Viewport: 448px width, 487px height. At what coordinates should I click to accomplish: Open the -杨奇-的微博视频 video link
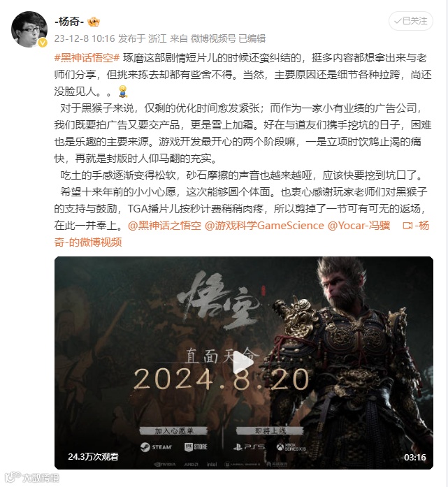(x=242, y=234)
